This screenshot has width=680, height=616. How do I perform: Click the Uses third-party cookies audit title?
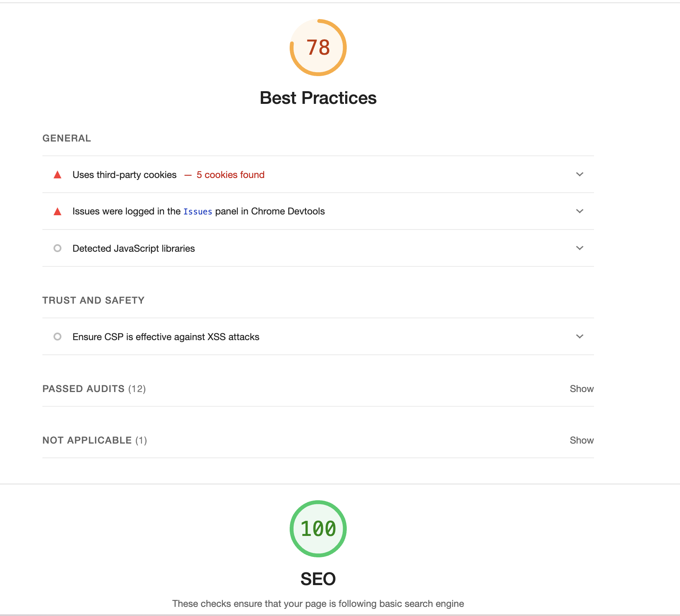pos(124,175)
